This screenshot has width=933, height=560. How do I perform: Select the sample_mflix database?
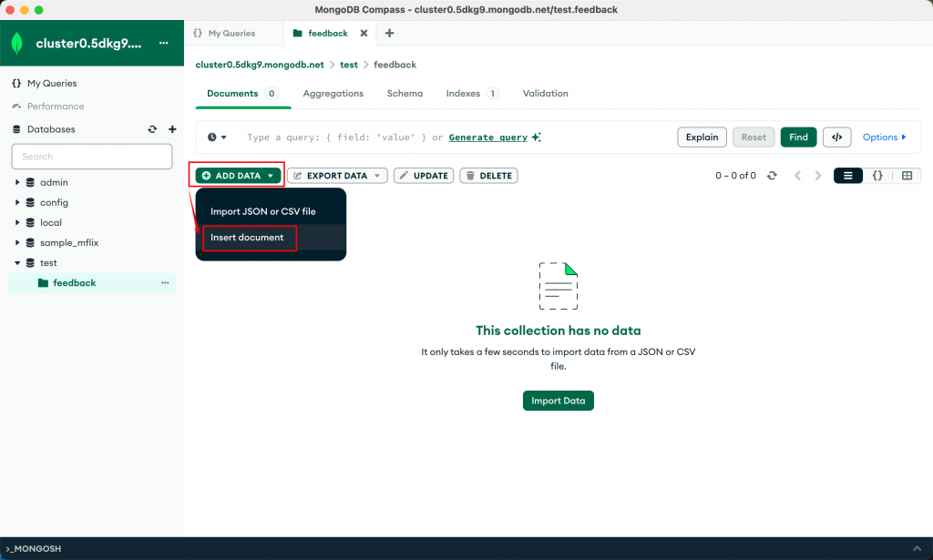click(x=69, y=242)
